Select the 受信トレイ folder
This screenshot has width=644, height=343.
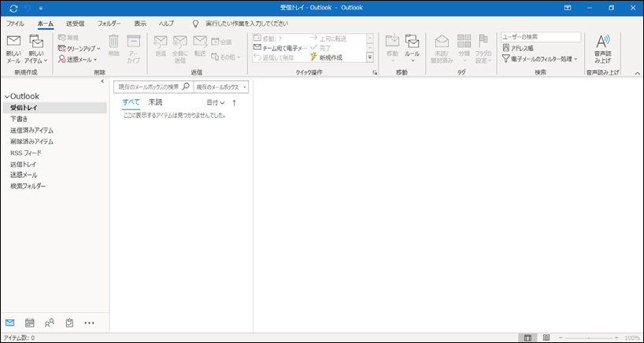(x=54, y=108)
